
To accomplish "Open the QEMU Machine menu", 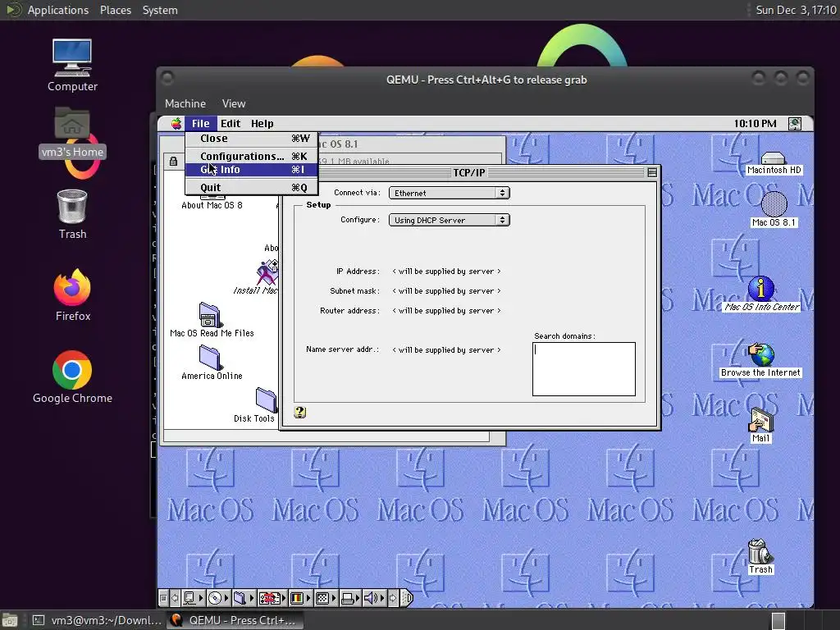I will pyautogui.click(x=185, y=103).
